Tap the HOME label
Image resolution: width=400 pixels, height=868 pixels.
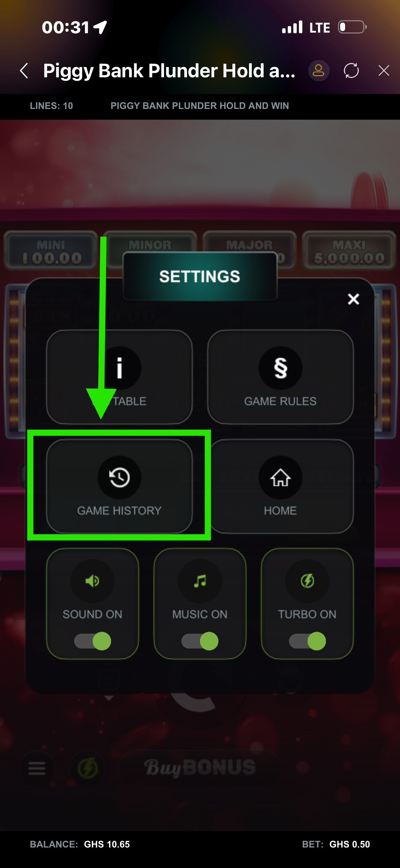[x=280, y=510]
